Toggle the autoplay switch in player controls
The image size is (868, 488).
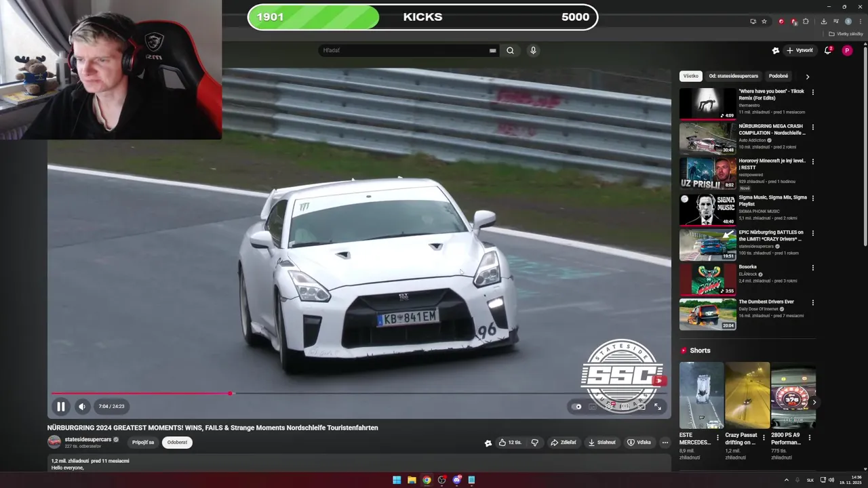[x=576, y=407]
